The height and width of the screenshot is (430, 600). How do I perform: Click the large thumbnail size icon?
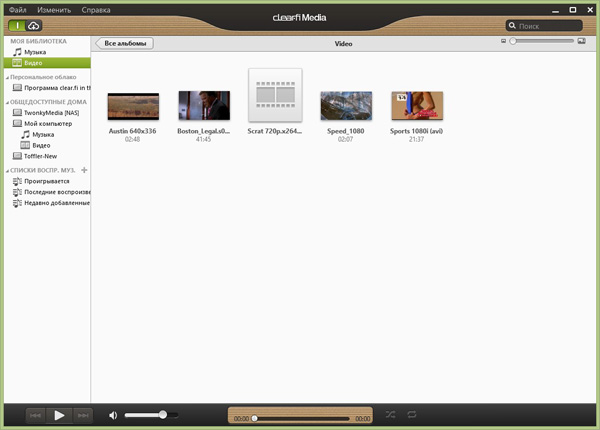point(590,41)
